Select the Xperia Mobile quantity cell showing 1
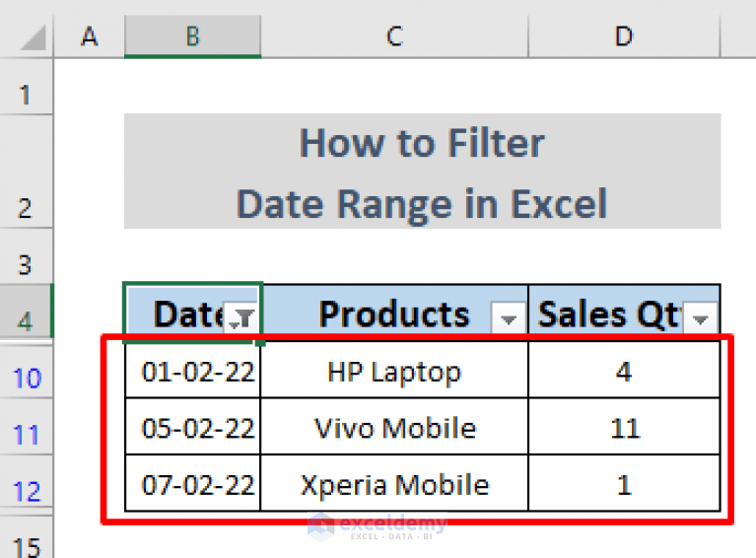The height and width of the screenshot is (558, 756). (624, 483)
